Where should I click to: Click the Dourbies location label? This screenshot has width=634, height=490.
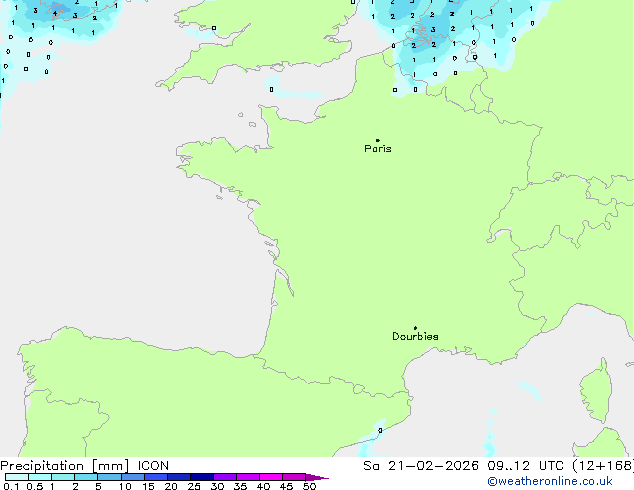click(415, 336)
